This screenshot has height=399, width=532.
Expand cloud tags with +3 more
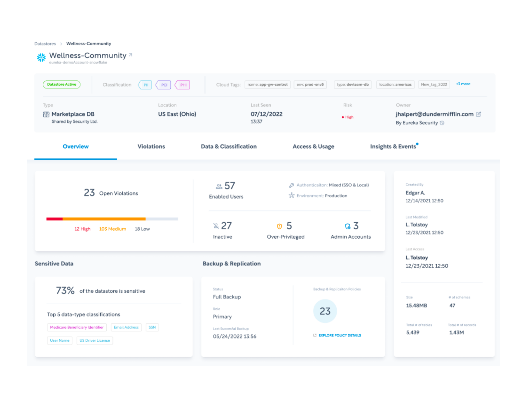[x=463, y=84]
